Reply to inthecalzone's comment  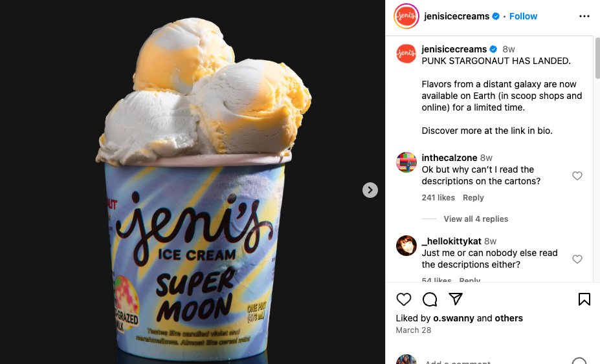pyautogui.click(x=473, y=198)
